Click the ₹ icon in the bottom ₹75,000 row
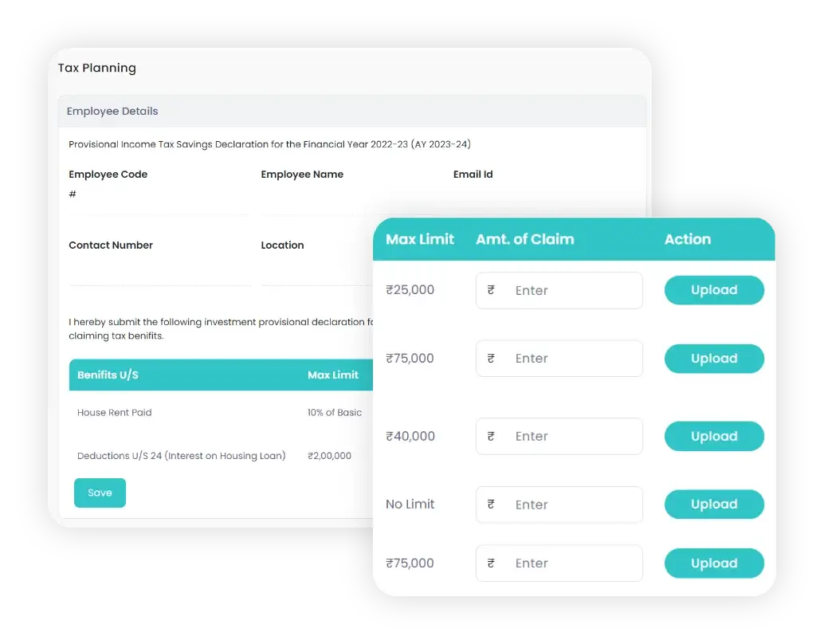 coord(490,563)
